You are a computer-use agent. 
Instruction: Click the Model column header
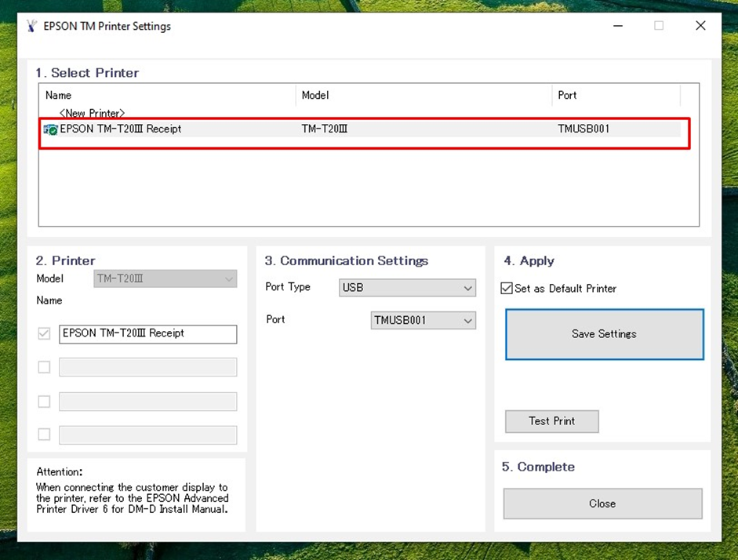pyautogui.click(x=315, y=96)
